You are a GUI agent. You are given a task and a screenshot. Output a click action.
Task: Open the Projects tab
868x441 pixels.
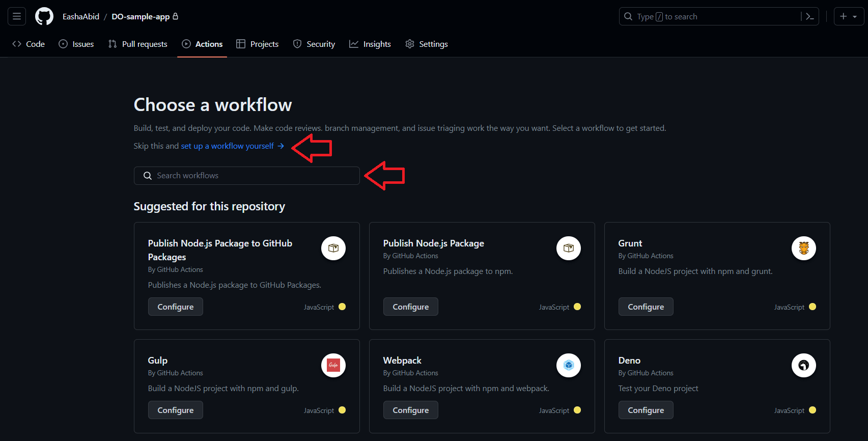click(x=258, y=44)
